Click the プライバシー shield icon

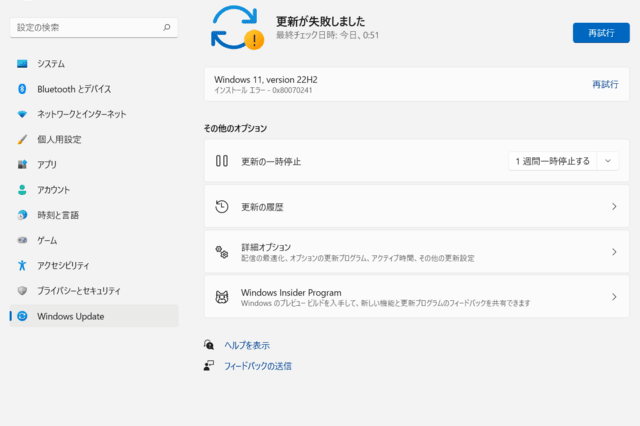(x=22, y=291)
